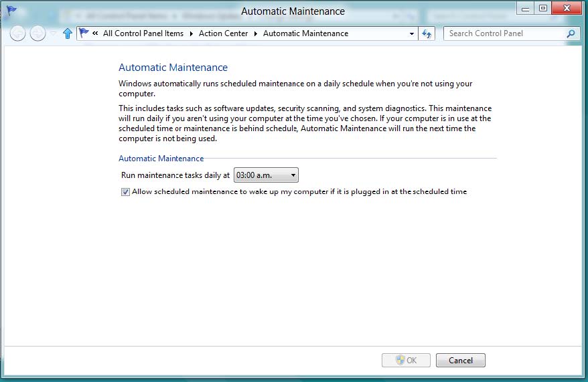The width and height of the screenshot is (588, 382).
Task: Refresh the page using the refresh icon
Action: [x=427, y=33]
